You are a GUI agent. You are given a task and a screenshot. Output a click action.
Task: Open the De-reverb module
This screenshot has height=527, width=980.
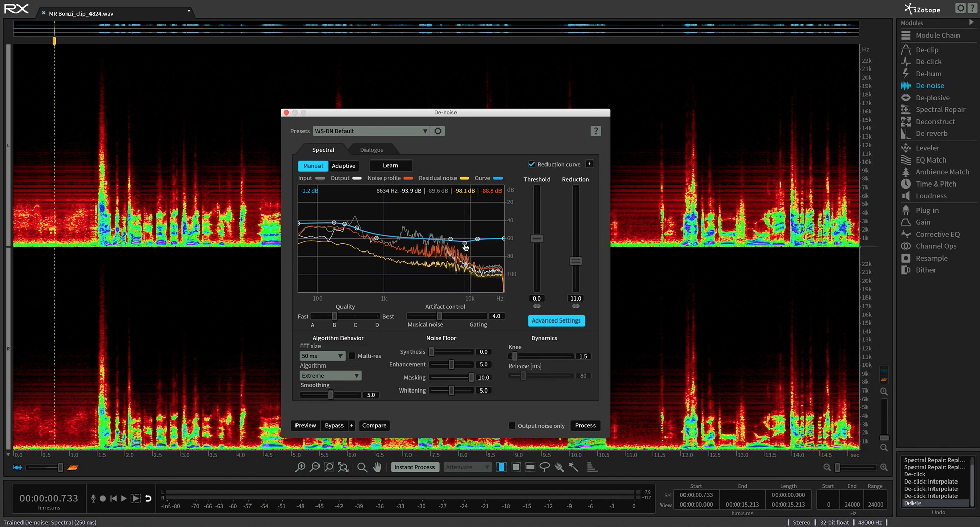[931, 133]
